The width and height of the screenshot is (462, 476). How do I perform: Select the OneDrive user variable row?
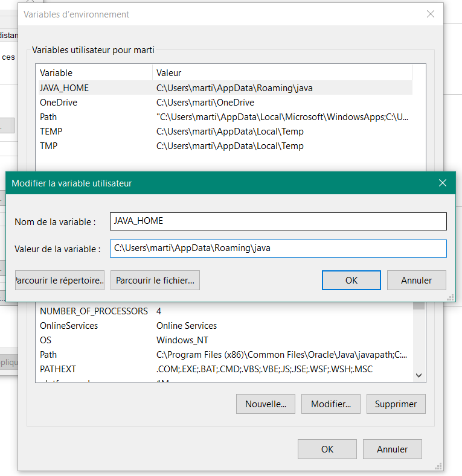coord(59,103)
